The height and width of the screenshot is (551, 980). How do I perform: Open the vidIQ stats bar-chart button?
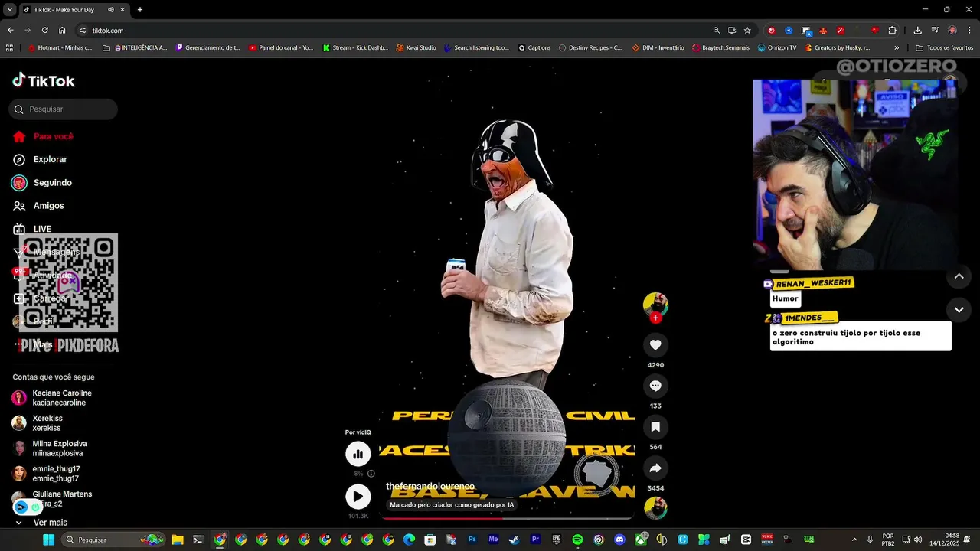point(358,454)
